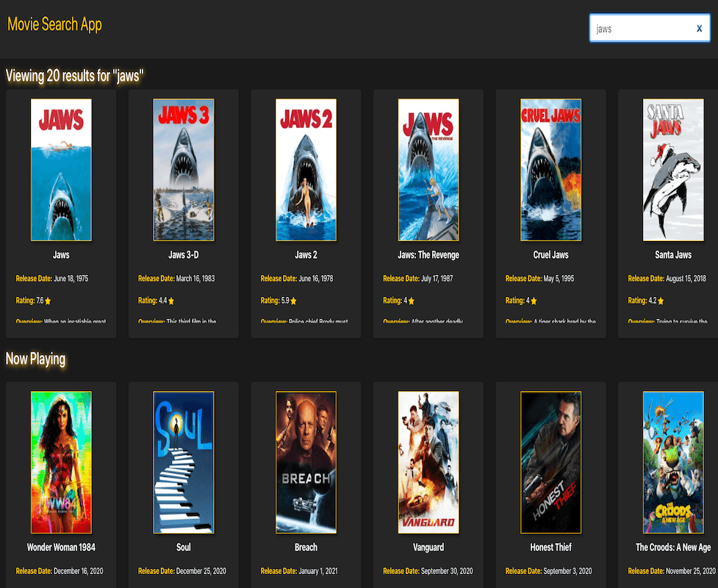Click the star icon beside rating 4.4
Viewport: 718px width, 588px height.
tap(171, 301)
